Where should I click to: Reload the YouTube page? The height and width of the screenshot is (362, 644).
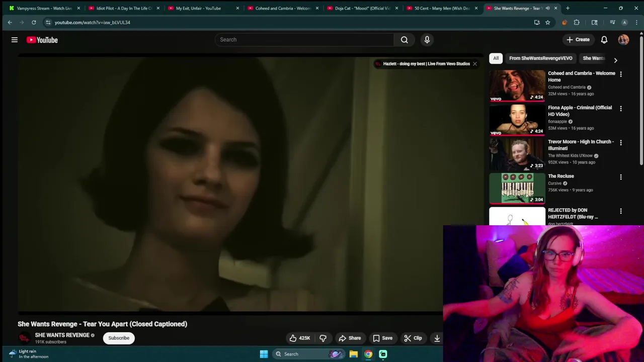tap(34, 22)
